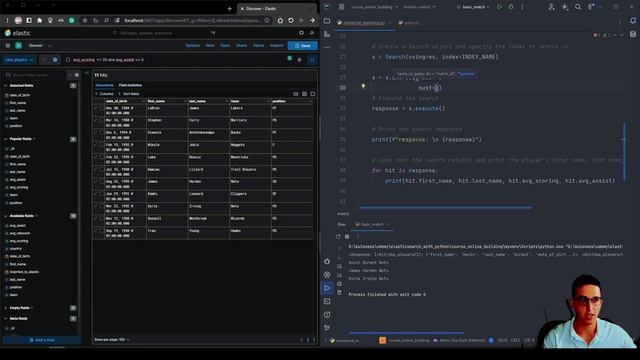Clear the Run console output trash icon

click(x=339, y=292)
